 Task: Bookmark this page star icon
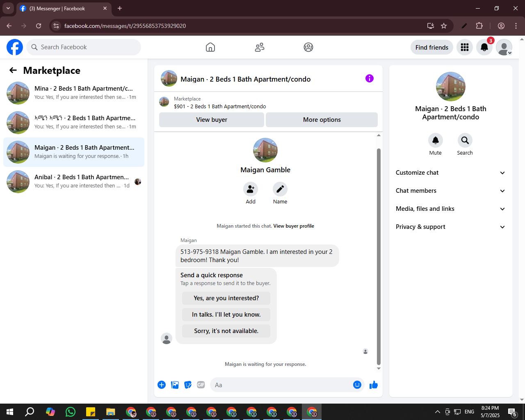[444, 26]
